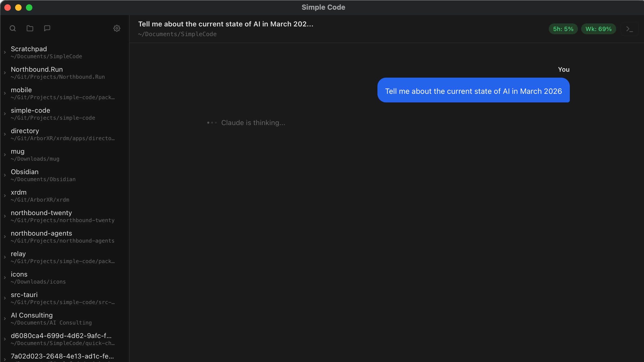The width and height of the screenshot is (644, 362).
Task: Click the 5h: 5% usage badge
Action: coord(563,29)
